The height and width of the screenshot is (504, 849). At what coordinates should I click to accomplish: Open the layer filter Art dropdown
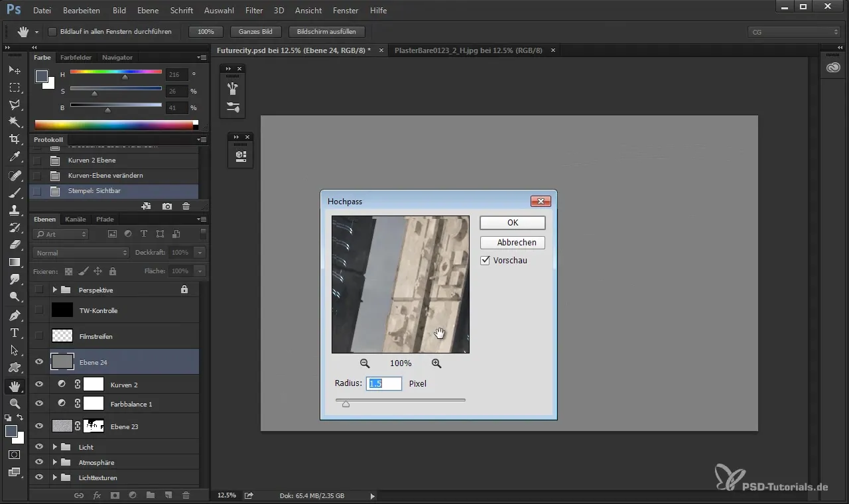61,234
